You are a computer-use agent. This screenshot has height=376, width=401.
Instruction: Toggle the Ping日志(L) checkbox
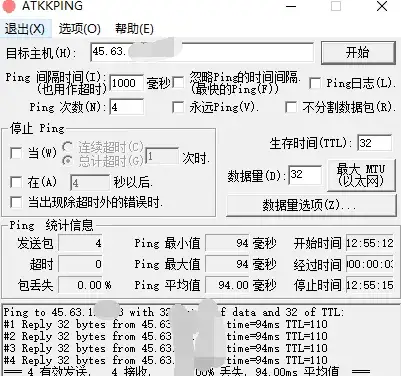coord(315,83)
